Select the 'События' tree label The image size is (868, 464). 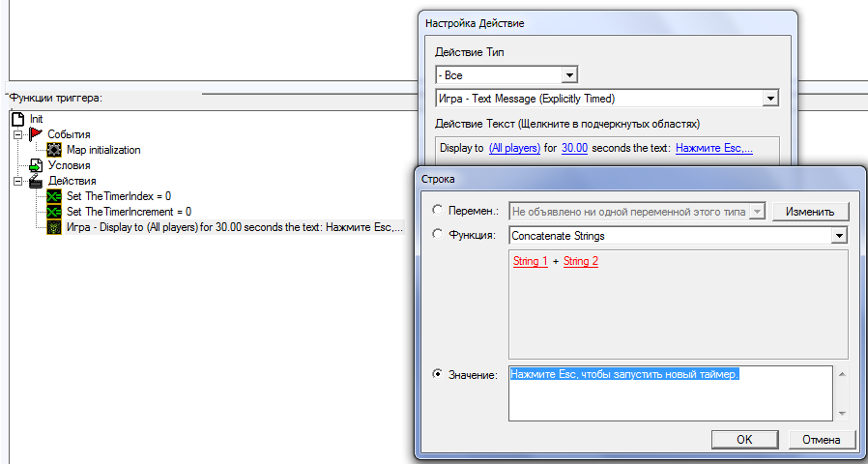pyautogui.click(x=69, y=134)
